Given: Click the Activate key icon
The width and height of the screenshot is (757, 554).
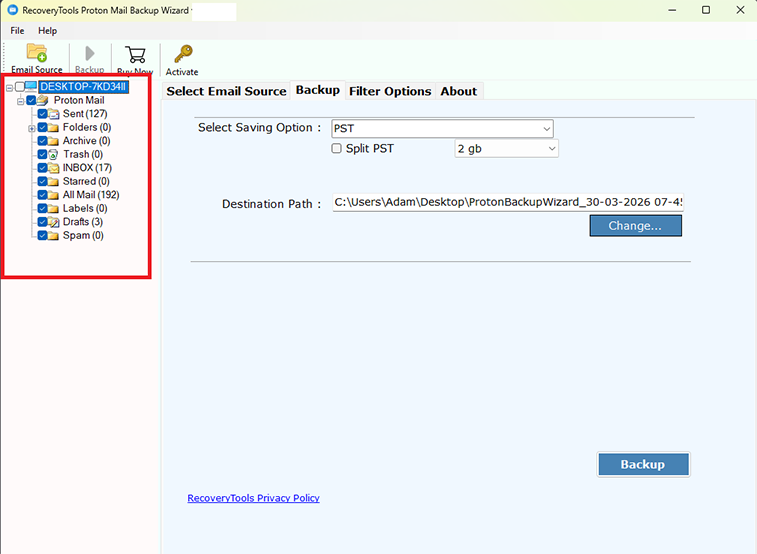Looking at the screenshot, I should tap(183, 54).
